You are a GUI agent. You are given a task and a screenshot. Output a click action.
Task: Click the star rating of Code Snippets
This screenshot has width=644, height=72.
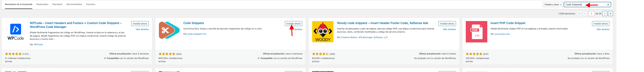tap(167, 54)
